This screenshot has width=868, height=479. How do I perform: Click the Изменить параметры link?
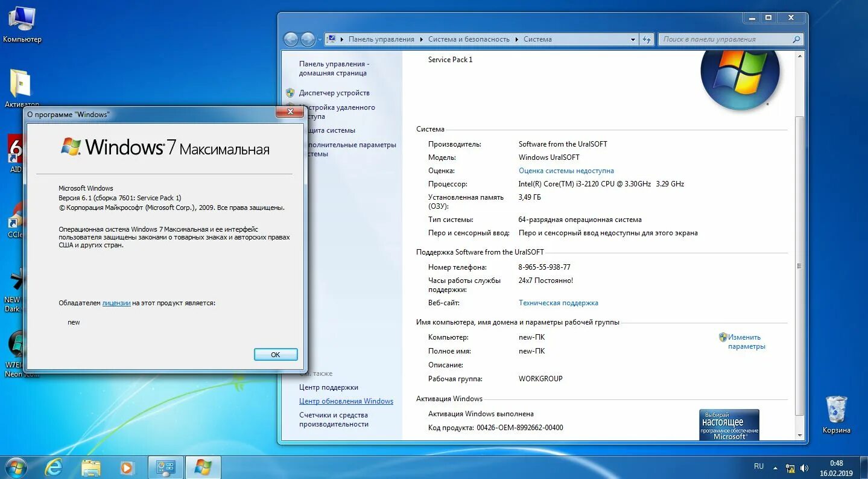click(x=746, y=341)
